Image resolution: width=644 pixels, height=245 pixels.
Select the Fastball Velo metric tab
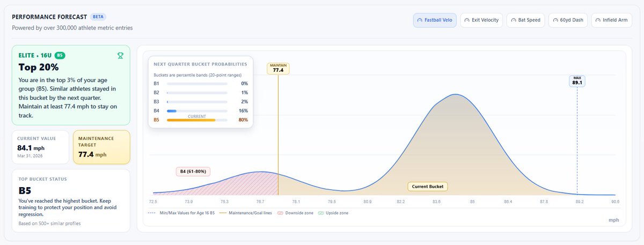[x=434, y=20]
